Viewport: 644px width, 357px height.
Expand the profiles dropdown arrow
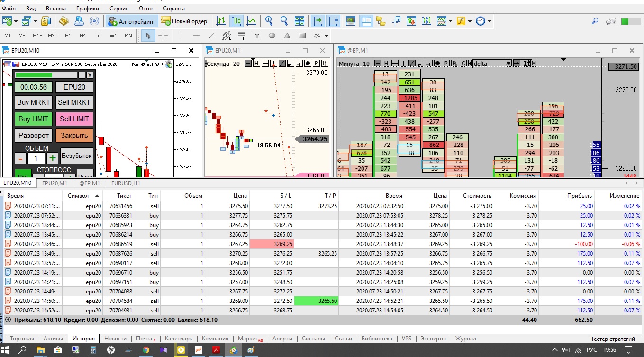(35, 21)
